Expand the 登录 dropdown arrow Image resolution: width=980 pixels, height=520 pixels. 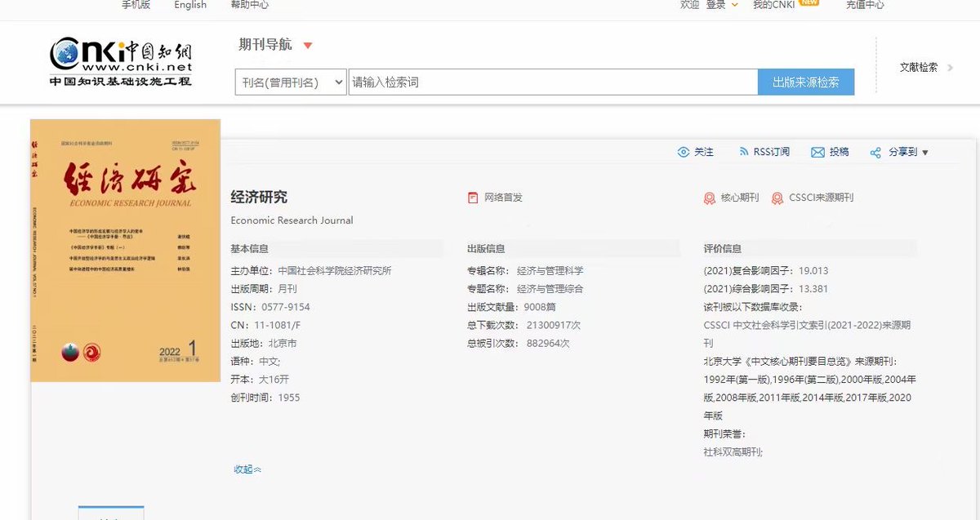pos(734,5)
